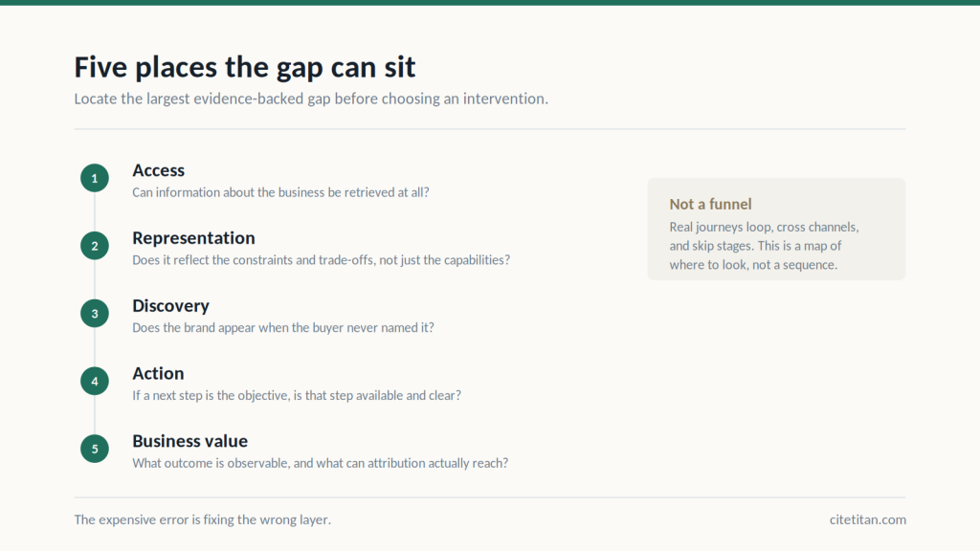980x551 pixels.
Task: Click the footer "The expensive error is fixing the wrong layer."
Action: pyautogui.click(x=203, y=519)
